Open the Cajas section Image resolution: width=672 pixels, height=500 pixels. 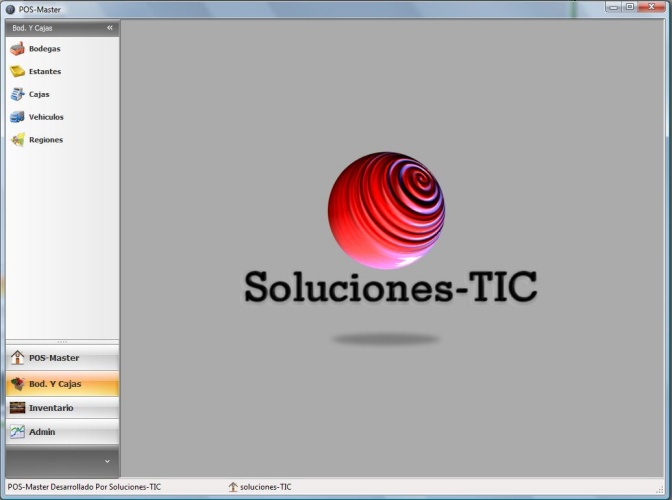[x=63, y=94]
